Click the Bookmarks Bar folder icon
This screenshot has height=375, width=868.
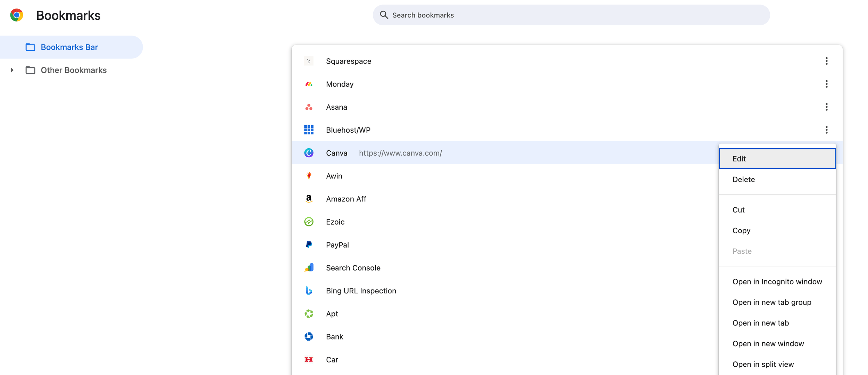[x=30, y=47]
